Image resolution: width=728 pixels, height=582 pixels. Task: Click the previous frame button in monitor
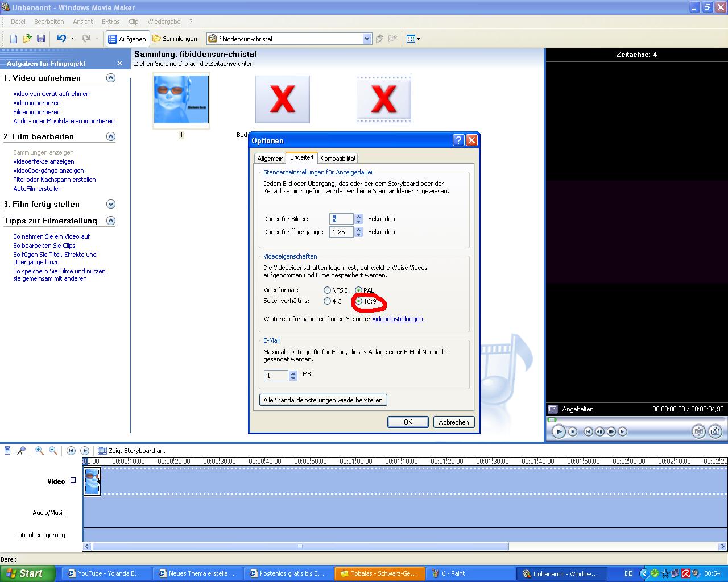click(x=599, y=431)
